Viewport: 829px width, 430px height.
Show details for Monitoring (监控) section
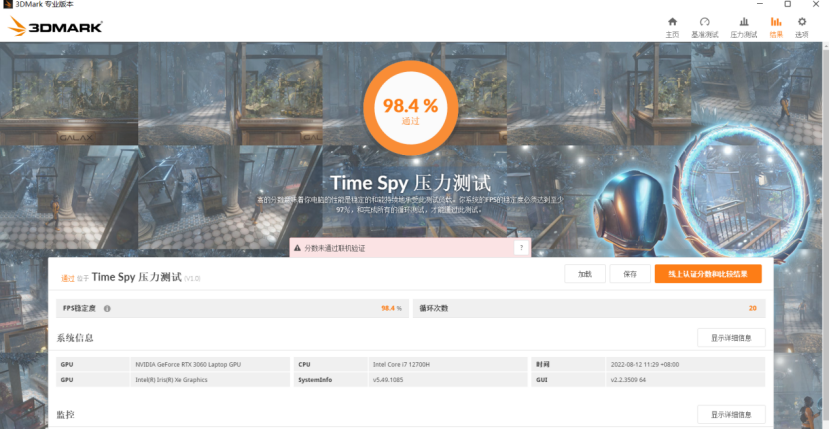coord(731,415)
